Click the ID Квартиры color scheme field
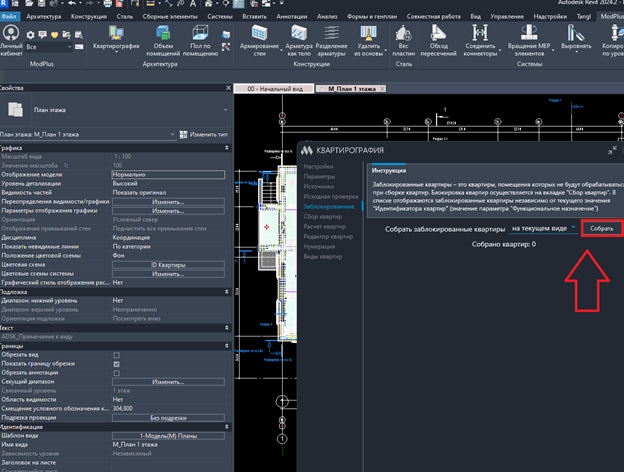The image size is (624, 472). 168,265
